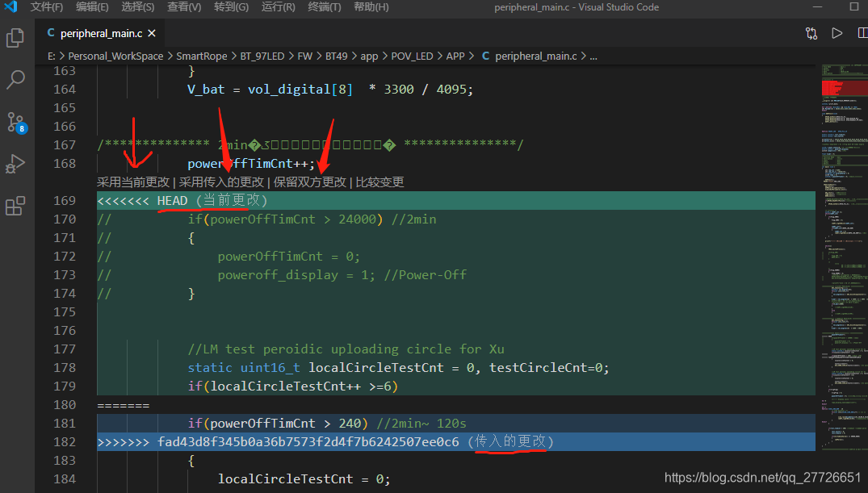This screenshot has height=493, width=868.
Task: Click the ======= conflict separator line
Action: (124, 406)
